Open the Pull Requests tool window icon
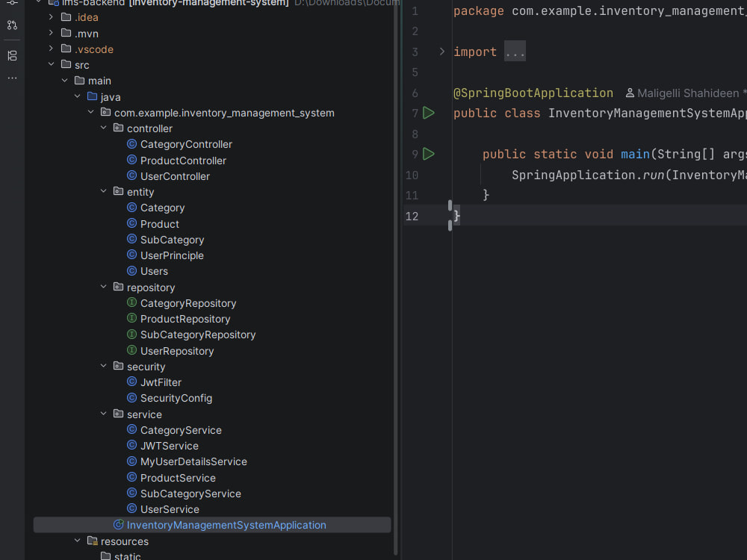The height and width of the screenshot is (560, 747). point(13,25)
